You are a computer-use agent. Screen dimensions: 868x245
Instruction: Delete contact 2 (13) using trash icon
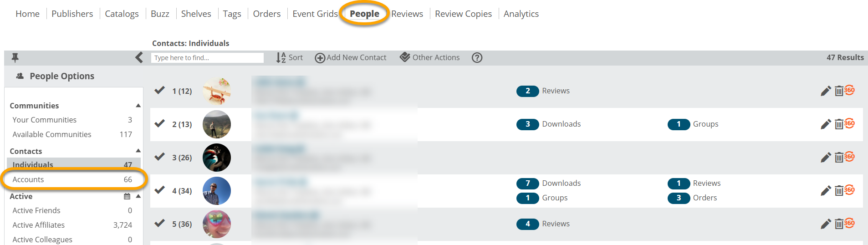tap(839, 124)
